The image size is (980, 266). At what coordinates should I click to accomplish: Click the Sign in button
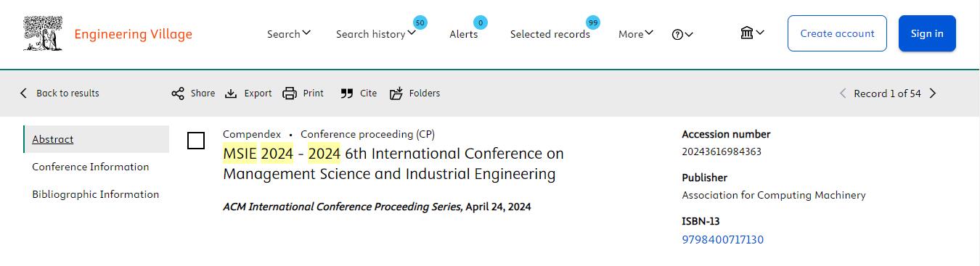[x=927, y=33]
